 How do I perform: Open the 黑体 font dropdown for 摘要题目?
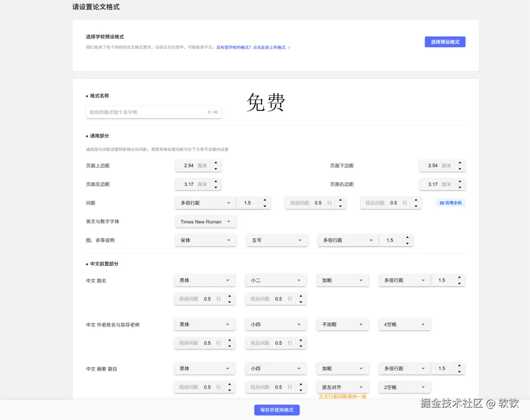(x=205, y=368)
